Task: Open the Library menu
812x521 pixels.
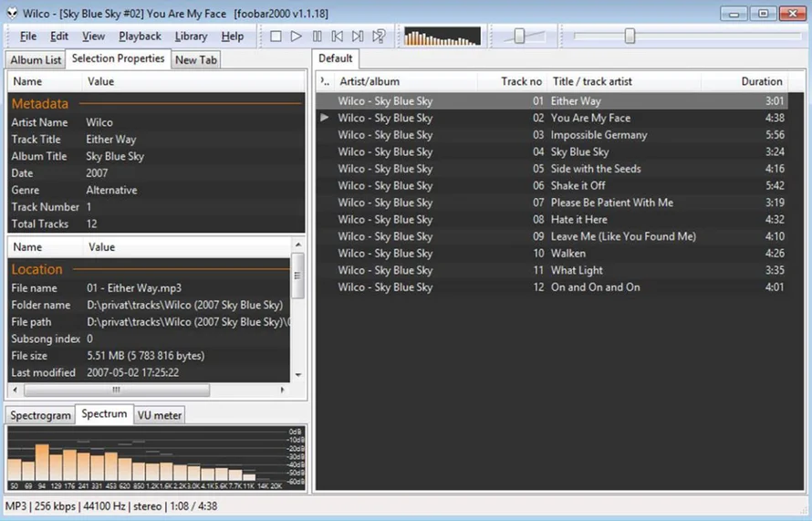Action: pos(191,36)
